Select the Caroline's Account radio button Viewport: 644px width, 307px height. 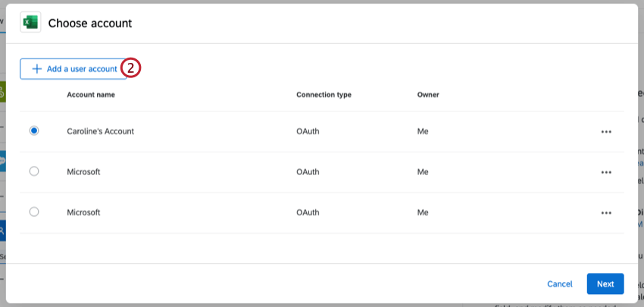[34, 131]
